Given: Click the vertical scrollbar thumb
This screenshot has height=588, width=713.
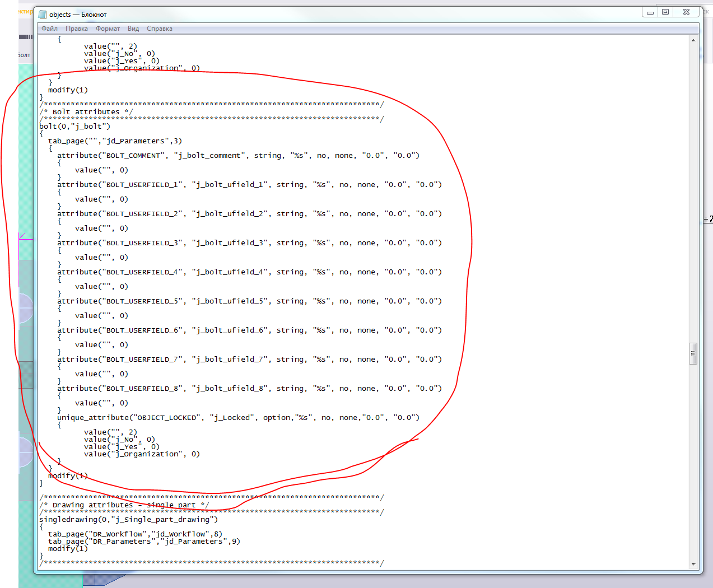Looking at the screenshot, I should coord(693,353).
